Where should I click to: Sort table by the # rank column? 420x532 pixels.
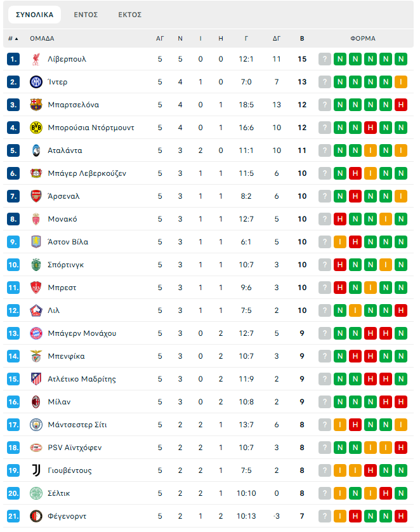13,39
